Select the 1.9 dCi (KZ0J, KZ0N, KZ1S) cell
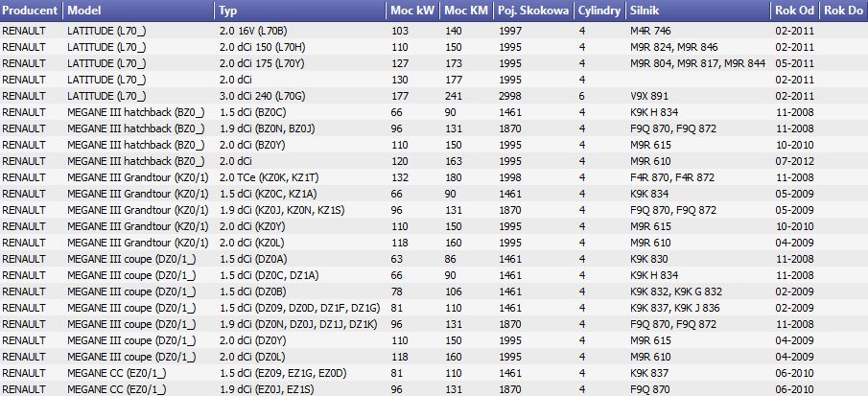 point(282,210)
